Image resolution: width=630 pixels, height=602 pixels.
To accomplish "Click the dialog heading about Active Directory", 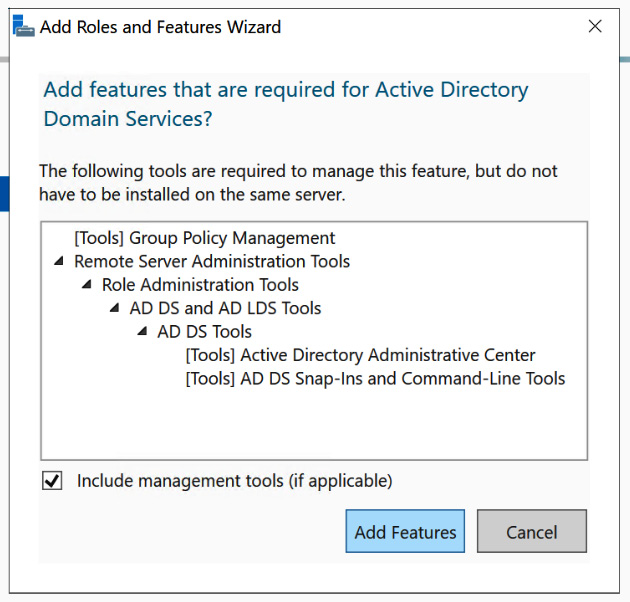I will [286, 104].
